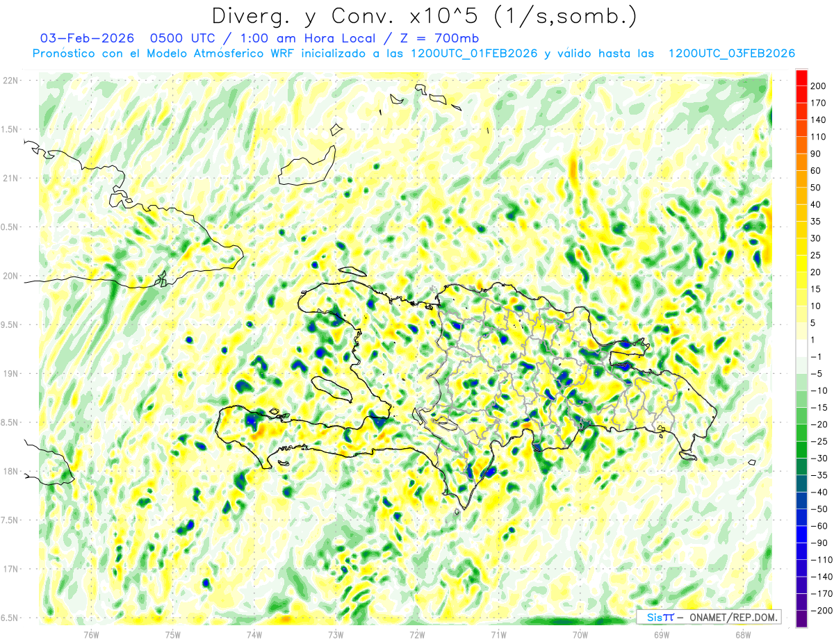Click the "8.5N" latitude label
The width and height of the screenshot is (834, 644).
[x=10, y=422]
